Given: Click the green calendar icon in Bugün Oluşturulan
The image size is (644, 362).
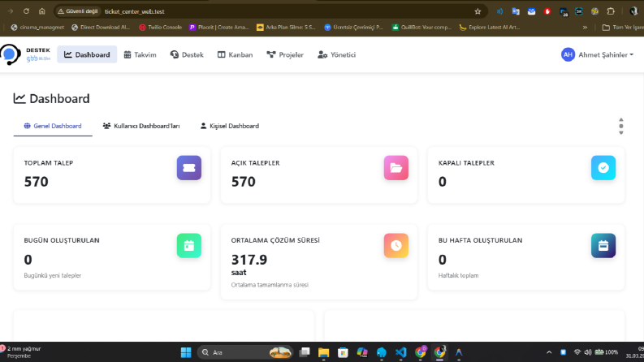Looking at the screenshot, I should tap(189, 245).
